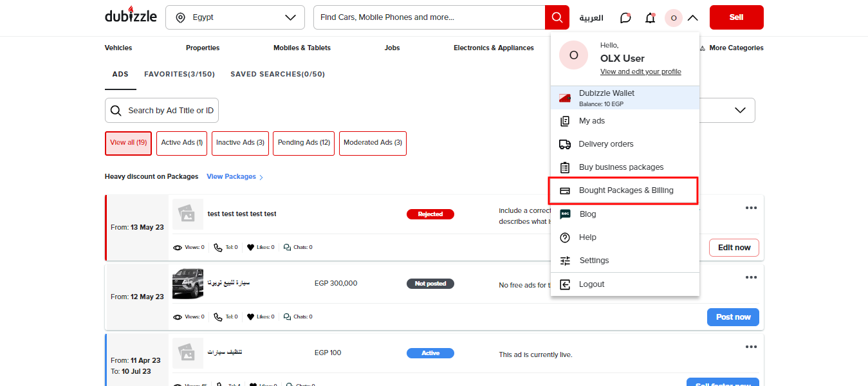Open Delivery orders from the account menu
Image resolution: width=868 pixels, height=386 pixels.
click(625, 144)
